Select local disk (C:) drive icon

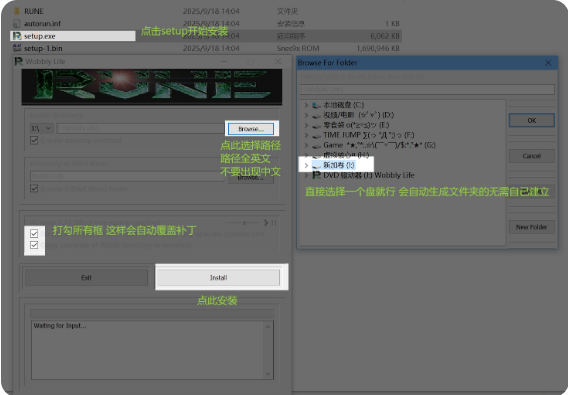click(x=316, y=105)
